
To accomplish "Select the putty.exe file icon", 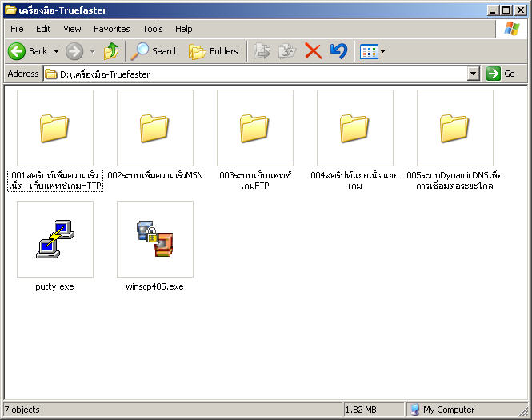I will (x=54, y=238).
